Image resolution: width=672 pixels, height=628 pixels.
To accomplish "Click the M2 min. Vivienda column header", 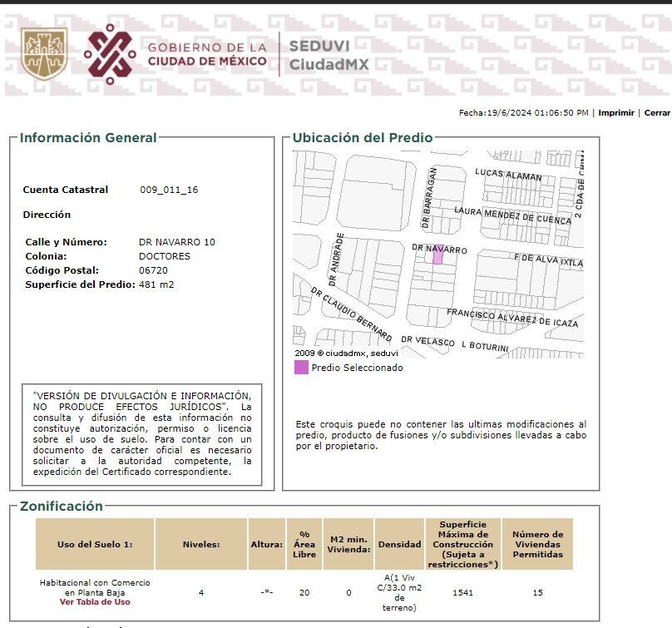I will [348, 544].
